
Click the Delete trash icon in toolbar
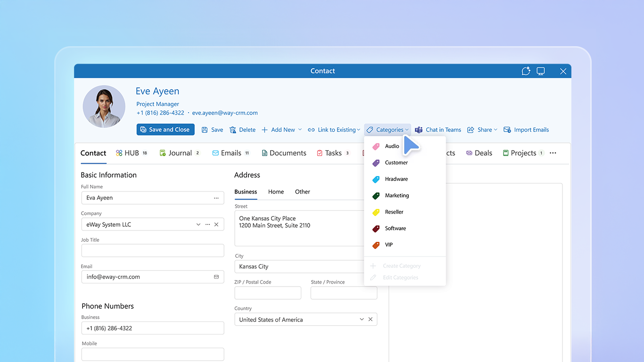[x=233, y=130]
